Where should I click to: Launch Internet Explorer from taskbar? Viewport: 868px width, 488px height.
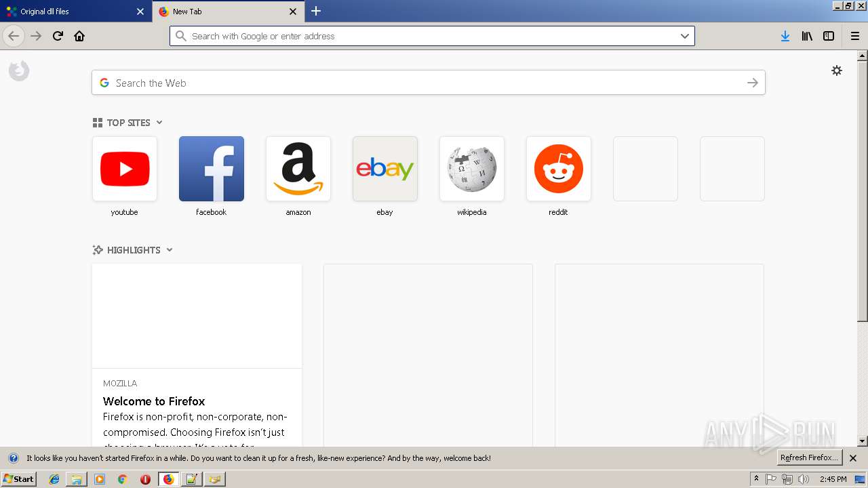click(x=54, y=479)
